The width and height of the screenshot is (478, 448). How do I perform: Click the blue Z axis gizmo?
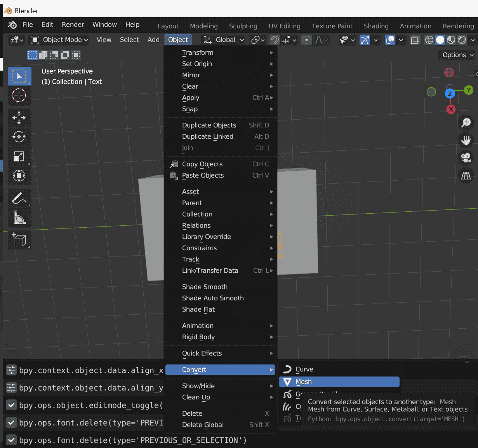pos(450,94)
